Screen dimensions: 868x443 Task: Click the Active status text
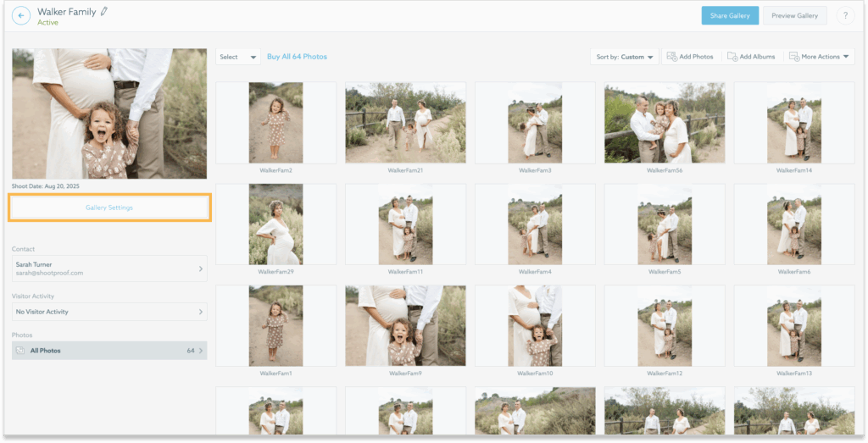tap(47, 23)
